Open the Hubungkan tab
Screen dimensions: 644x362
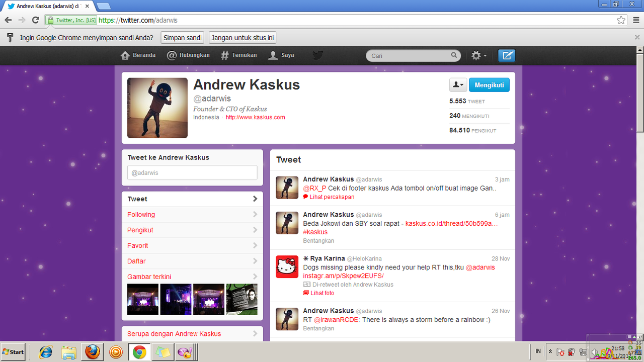coord(188,55)
